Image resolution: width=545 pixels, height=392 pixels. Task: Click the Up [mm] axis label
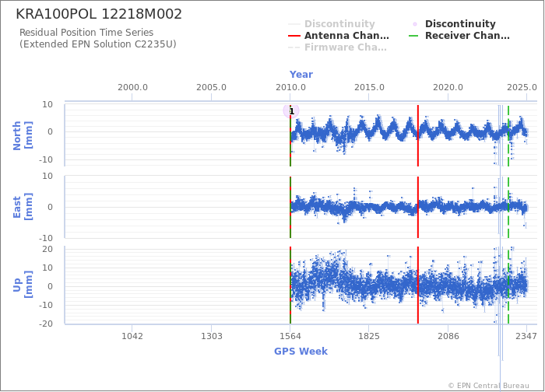tap(23, 285)
